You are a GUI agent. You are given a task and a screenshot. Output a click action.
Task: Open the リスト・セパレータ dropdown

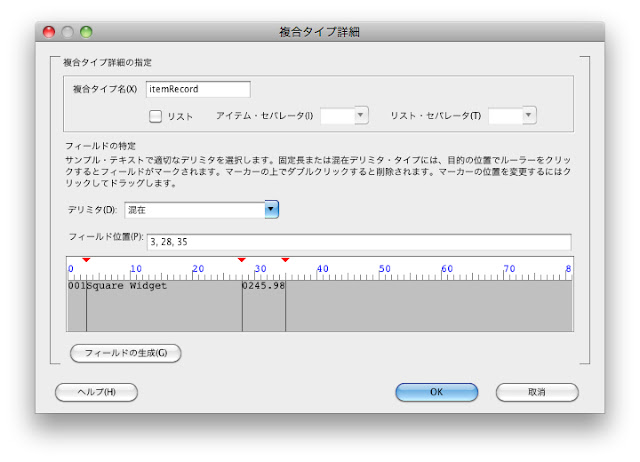point(529,115)
